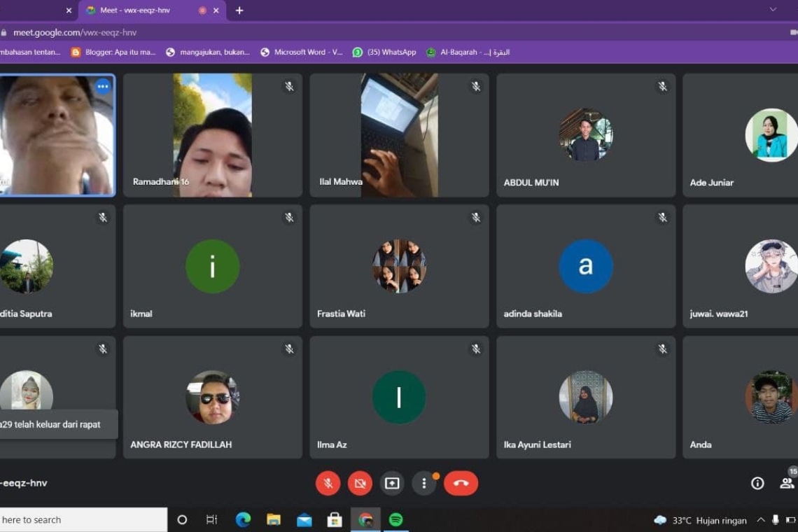
Task: Show hidden system tray icons
Action: 761,520
